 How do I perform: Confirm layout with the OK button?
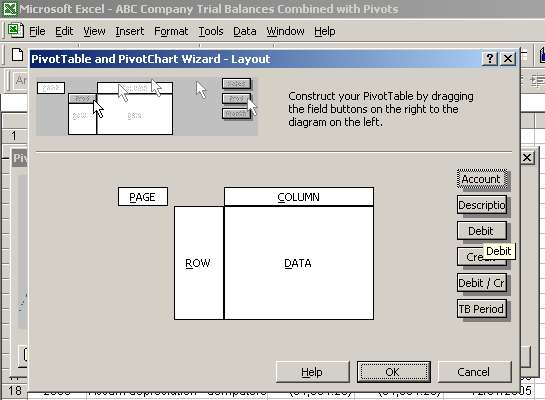click(393, 372)
